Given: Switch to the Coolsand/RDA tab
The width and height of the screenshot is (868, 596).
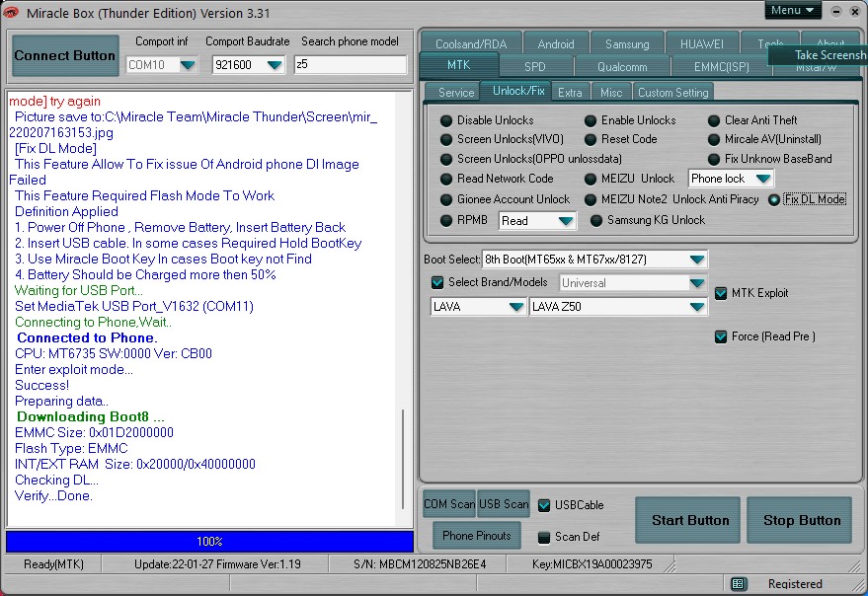Looking at the screenshot, I should tap(471, 43).
